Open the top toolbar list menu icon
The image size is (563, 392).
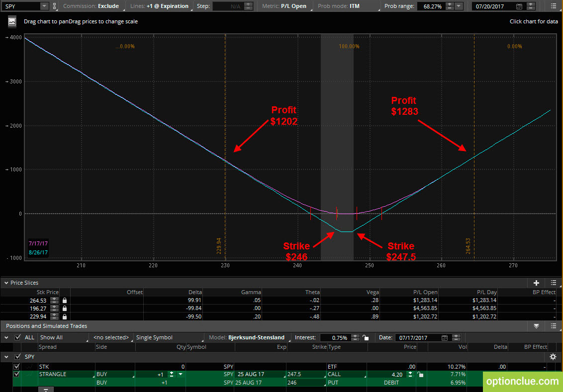click(x=554, y=6)
